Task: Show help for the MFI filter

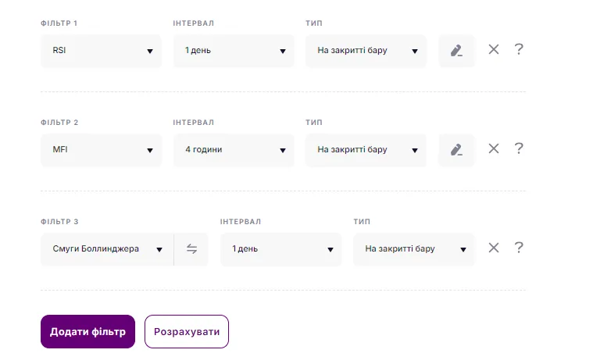Action: point(518,149)
